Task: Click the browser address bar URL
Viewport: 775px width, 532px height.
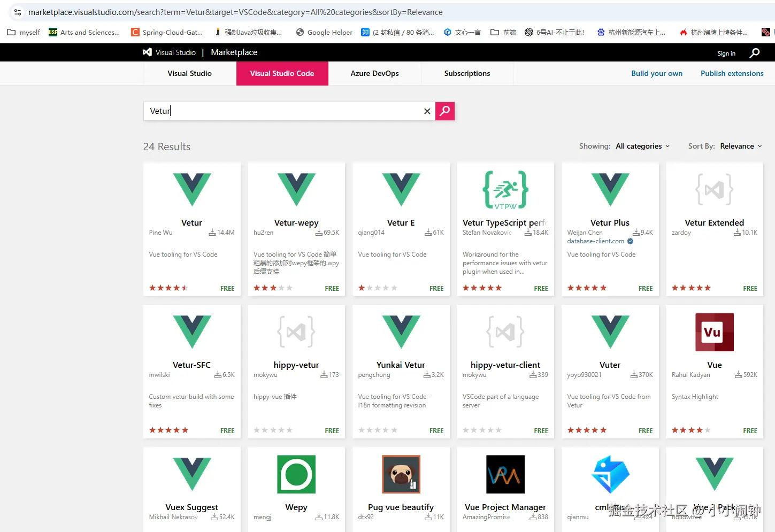Action: [235, 12]
